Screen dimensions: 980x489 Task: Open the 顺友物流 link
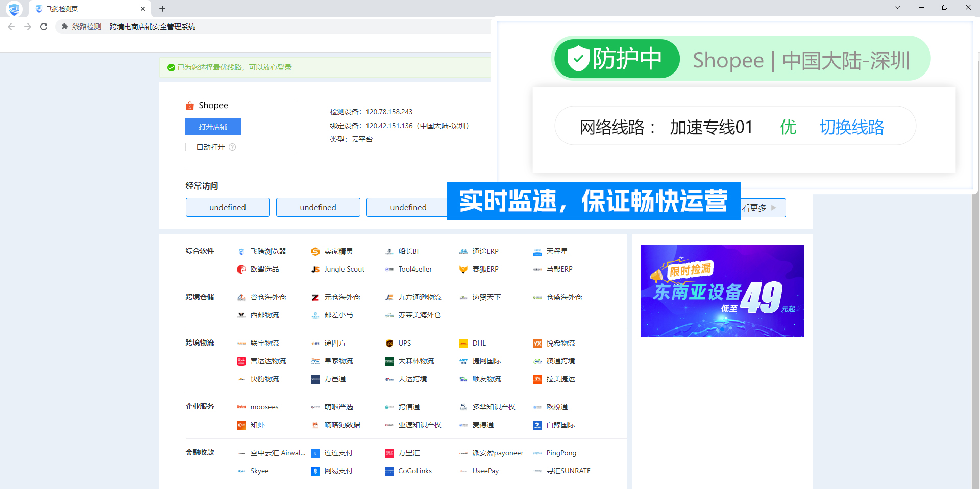tap(486, 379)
